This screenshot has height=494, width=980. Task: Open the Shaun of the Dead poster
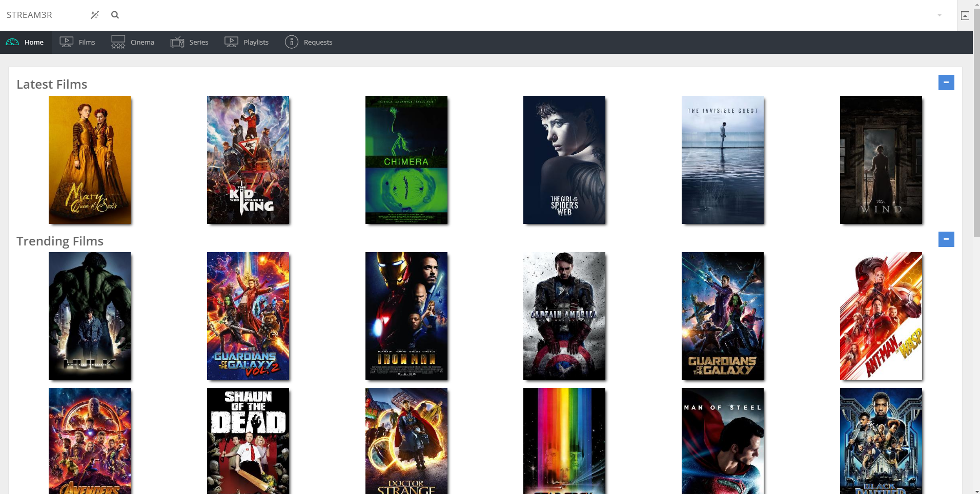click(x=248, y=441)
